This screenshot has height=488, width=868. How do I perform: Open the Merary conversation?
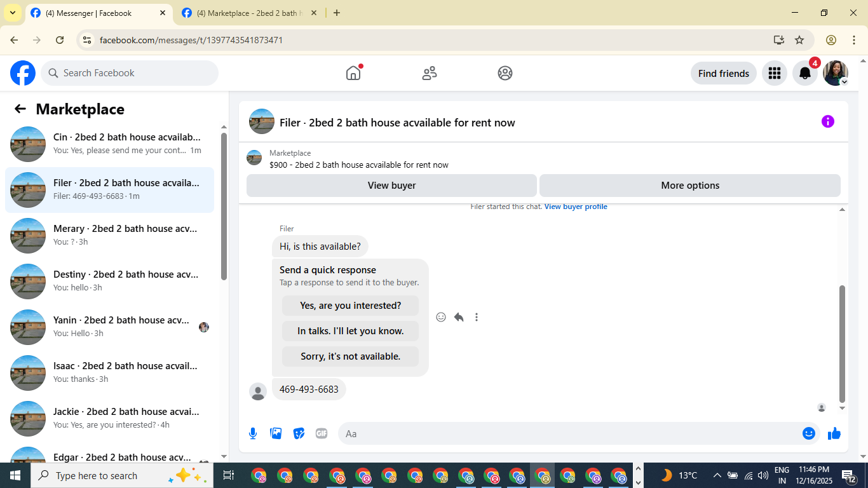tap(109, 236)
